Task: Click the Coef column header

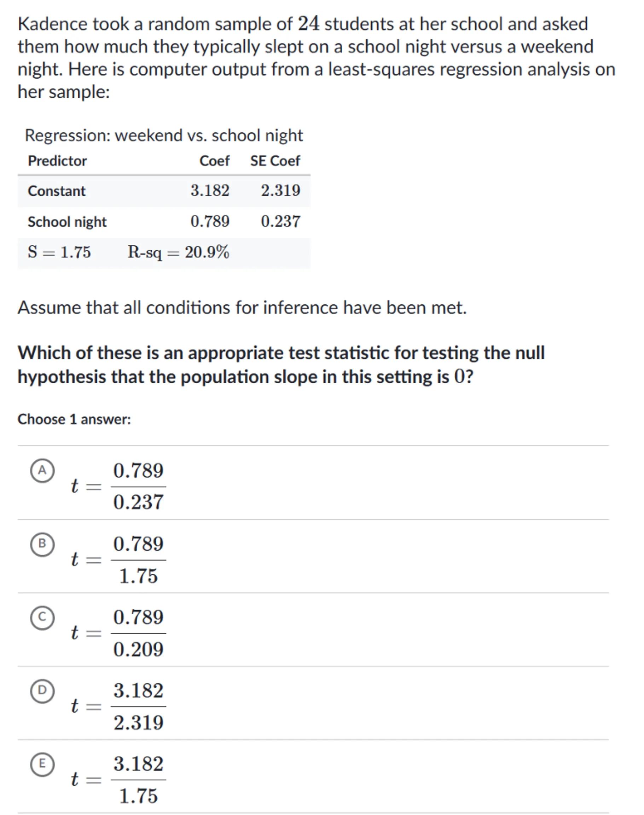Action: tap(214, 161)
